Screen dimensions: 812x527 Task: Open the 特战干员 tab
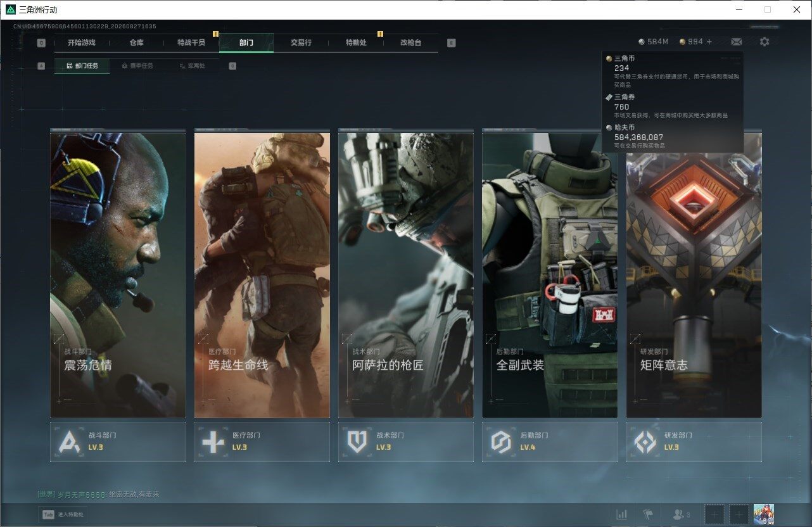pyautogui.click(x=191, y=42)
